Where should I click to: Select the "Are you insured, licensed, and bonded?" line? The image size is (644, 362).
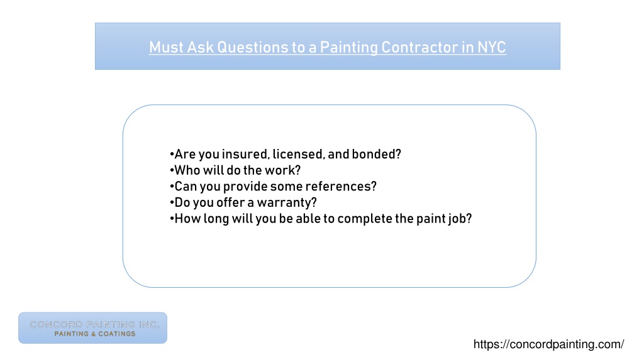tap(286, 155)
